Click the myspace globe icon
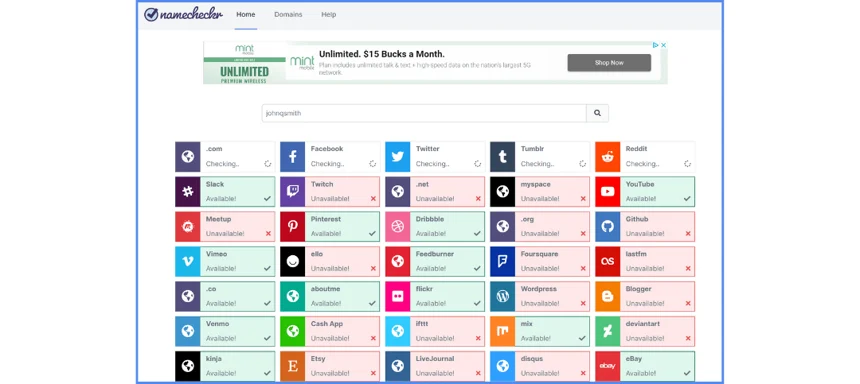 click(x=502, y=191)
